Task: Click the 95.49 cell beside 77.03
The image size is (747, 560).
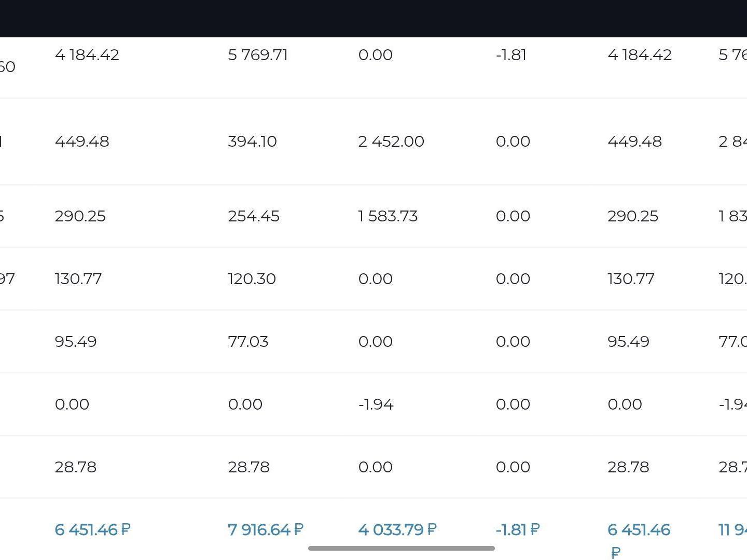Action: coord(75,342)
